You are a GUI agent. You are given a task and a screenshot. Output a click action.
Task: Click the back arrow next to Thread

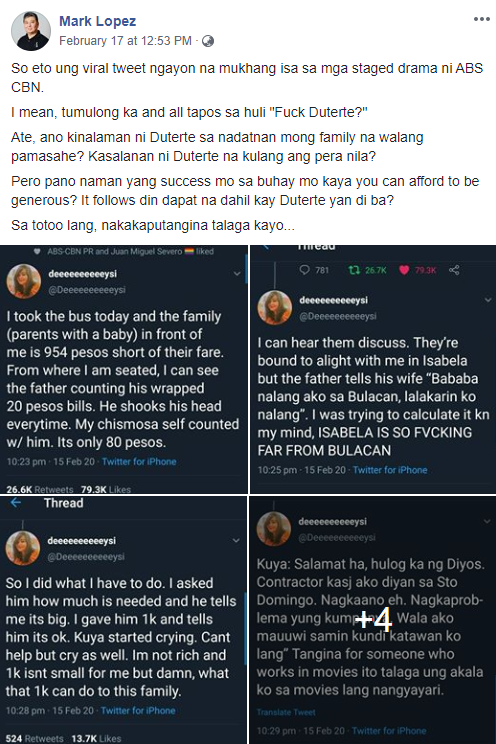pos(16,503)
